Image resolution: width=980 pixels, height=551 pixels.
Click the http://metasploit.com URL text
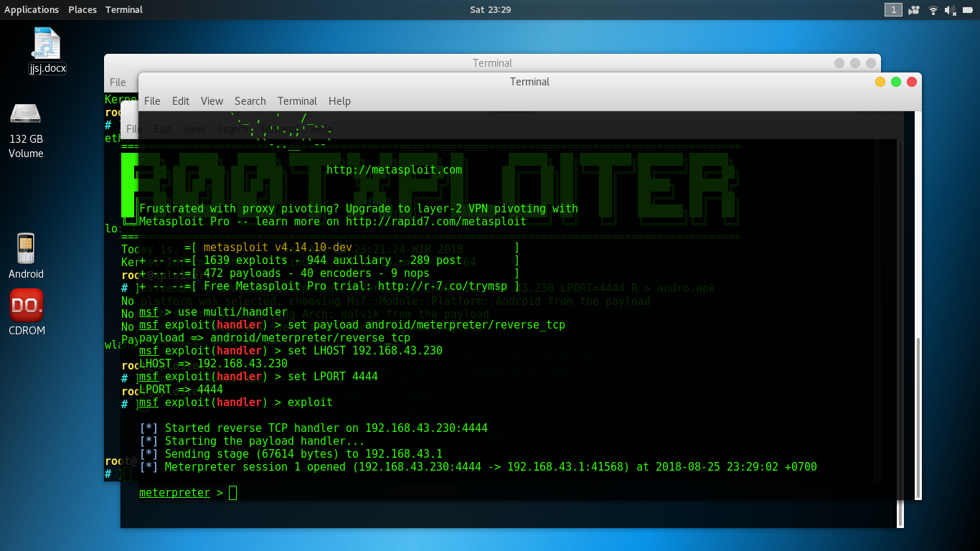395,170
